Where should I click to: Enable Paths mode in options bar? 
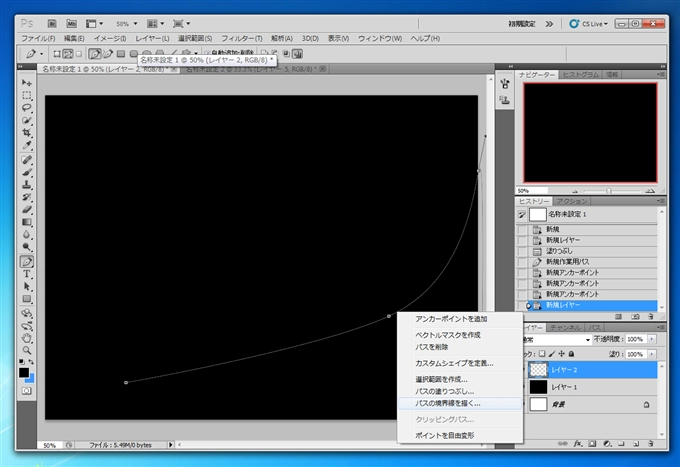click(68, 54)
